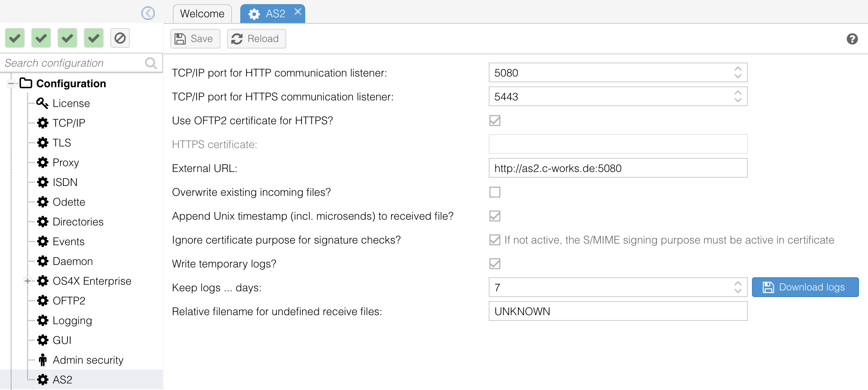Click the Save button
The width and height of the screenshot is (868, 390).
click(x=195, y=39)
